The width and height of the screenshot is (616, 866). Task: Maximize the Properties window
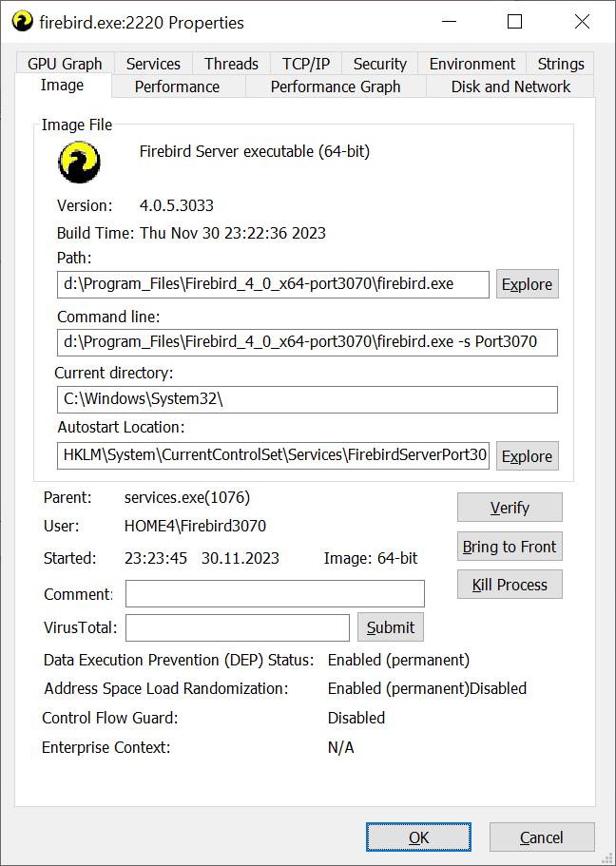click(515, 22)
